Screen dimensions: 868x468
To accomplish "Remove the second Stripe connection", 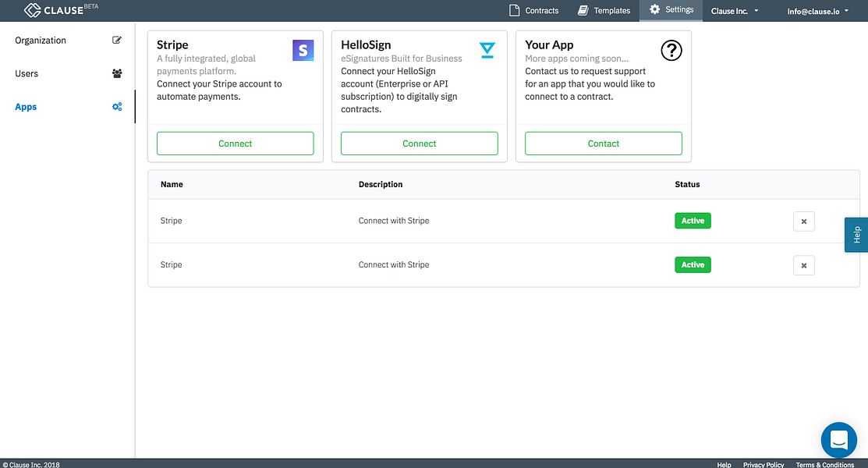I will click(804, 266).
